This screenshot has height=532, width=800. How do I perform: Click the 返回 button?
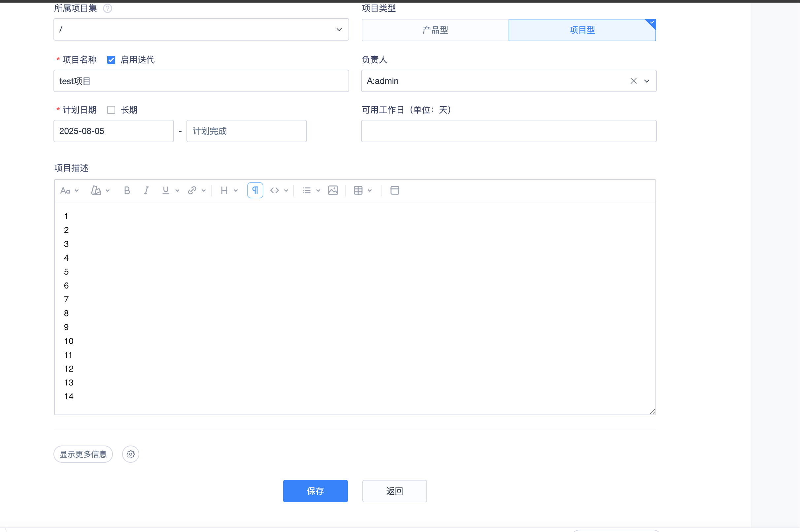394,491
